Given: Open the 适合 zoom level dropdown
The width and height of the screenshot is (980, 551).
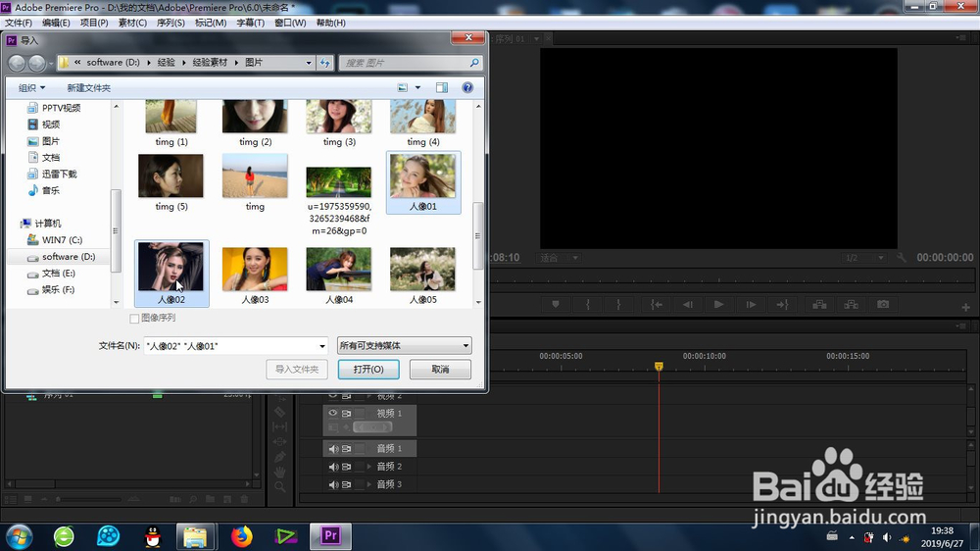Looking at the screenshot, I should [x=560, y=258].
